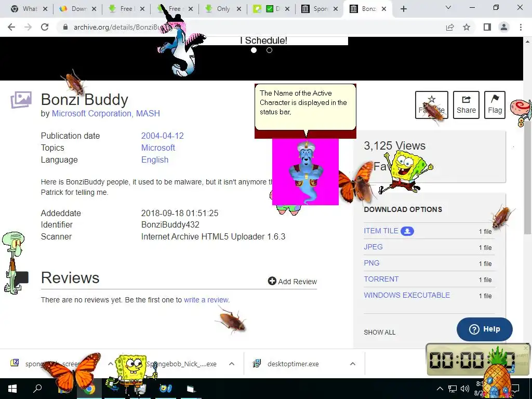Screen dimensions: 532x399
Task: Open the 2004-04-12 publication date link
Action: click(163, 136)
